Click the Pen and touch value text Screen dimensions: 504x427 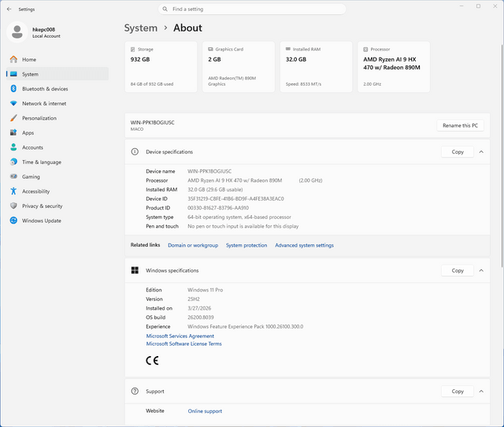[243, 226]
